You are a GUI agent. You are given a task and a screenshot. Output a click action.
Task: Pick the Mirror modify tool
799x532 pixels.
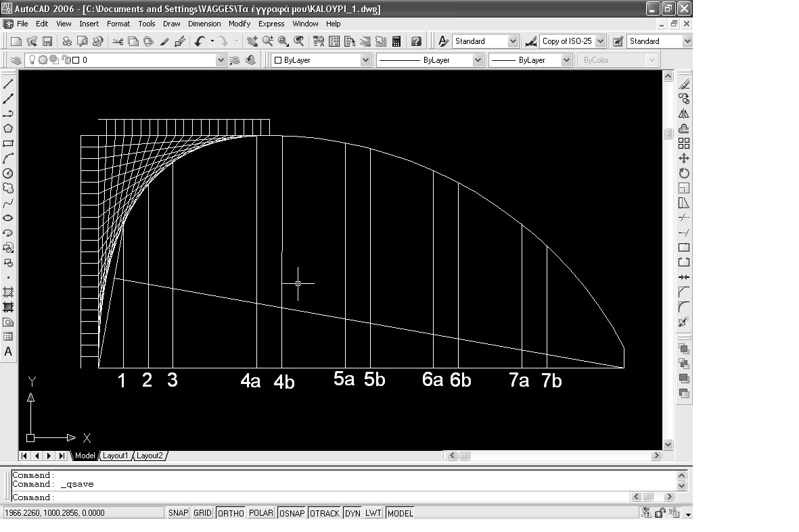pyautogui.click(x=684, y=114)
